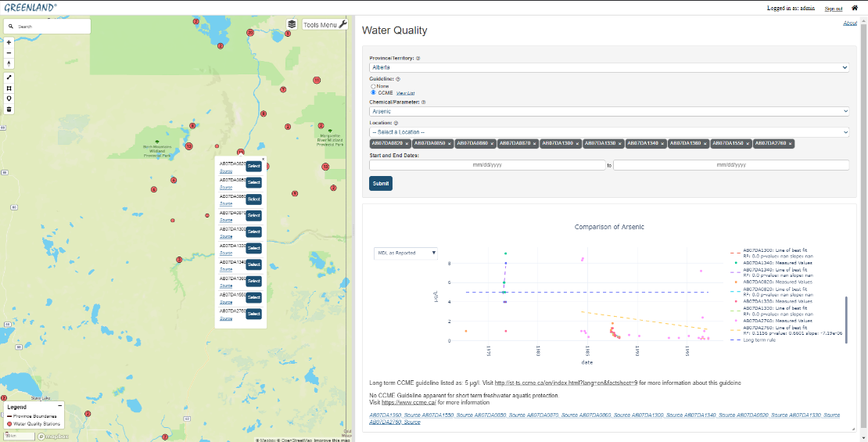Viewport: 868px width, 442px height.
Task: Open the Chemical/Parameter dropdown
Action: click(609, 112)
